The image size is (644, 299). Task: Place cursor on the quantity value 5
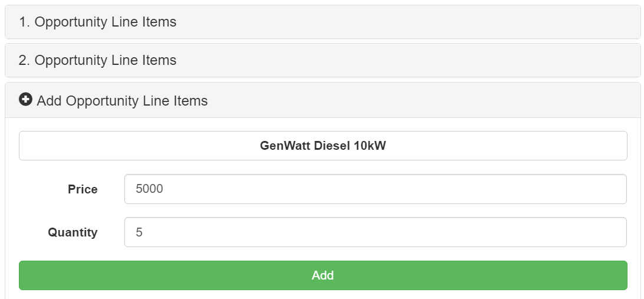[139, 232]
